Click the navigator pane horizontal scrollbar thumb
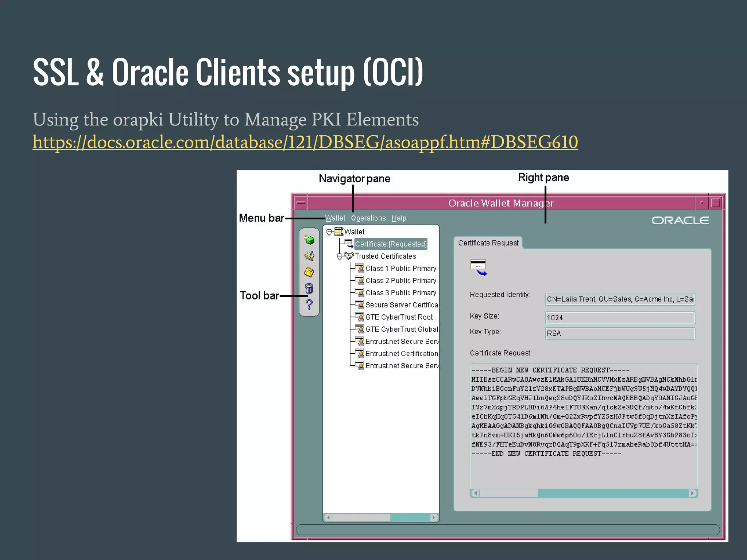The width and height of the screenshot is (747, 560). (361, 517)
